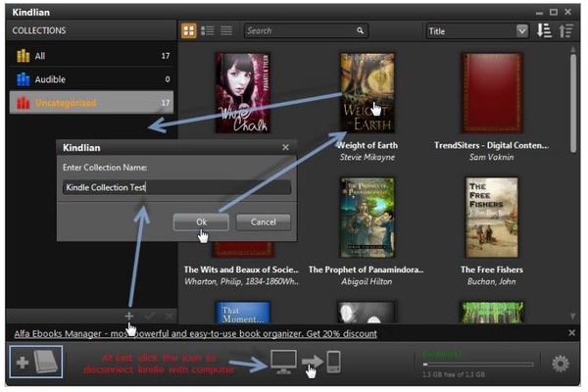Click the search magnifier icon

click(x=360, y=30)
